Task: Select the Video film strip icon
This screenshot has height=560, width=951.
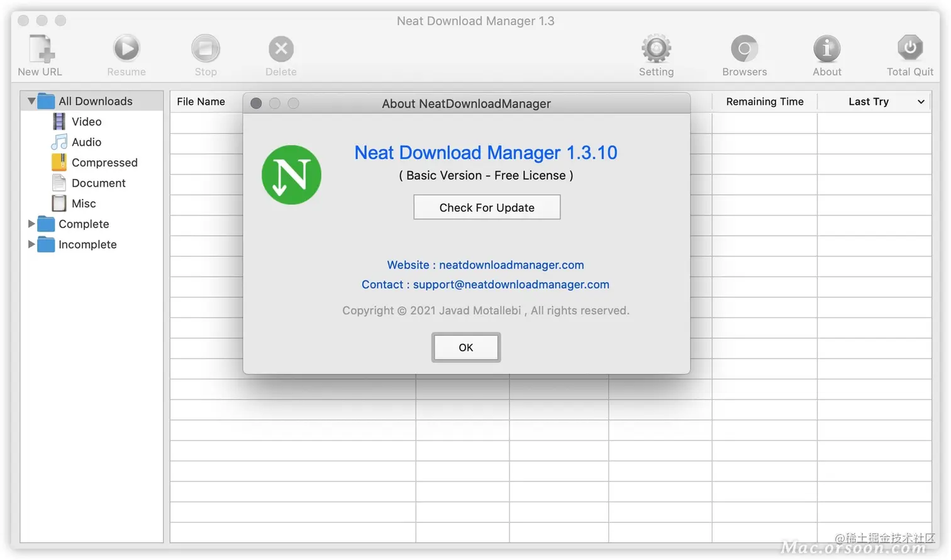Action: [59, 121]
